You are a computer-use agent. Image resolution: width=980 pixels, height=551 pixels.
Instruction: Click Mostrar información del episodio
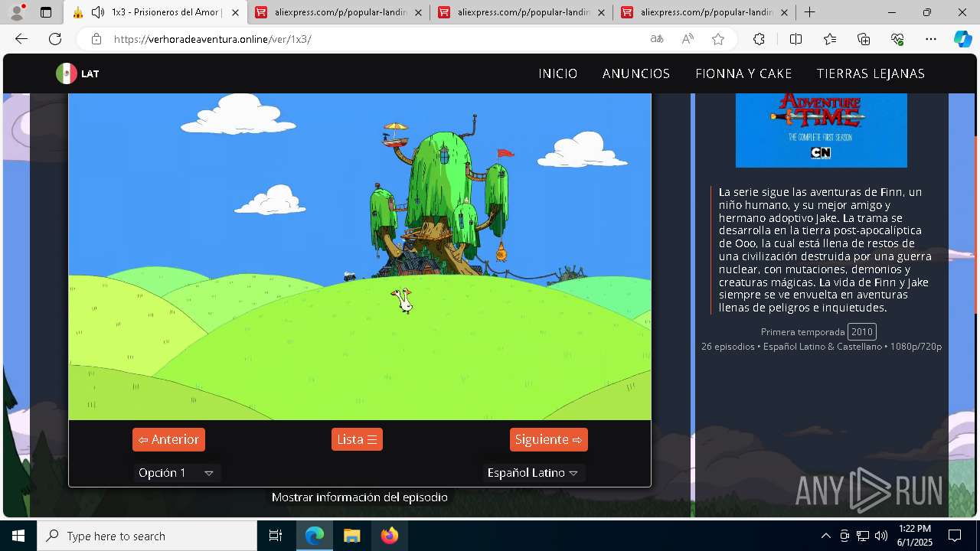coord(360,497)
